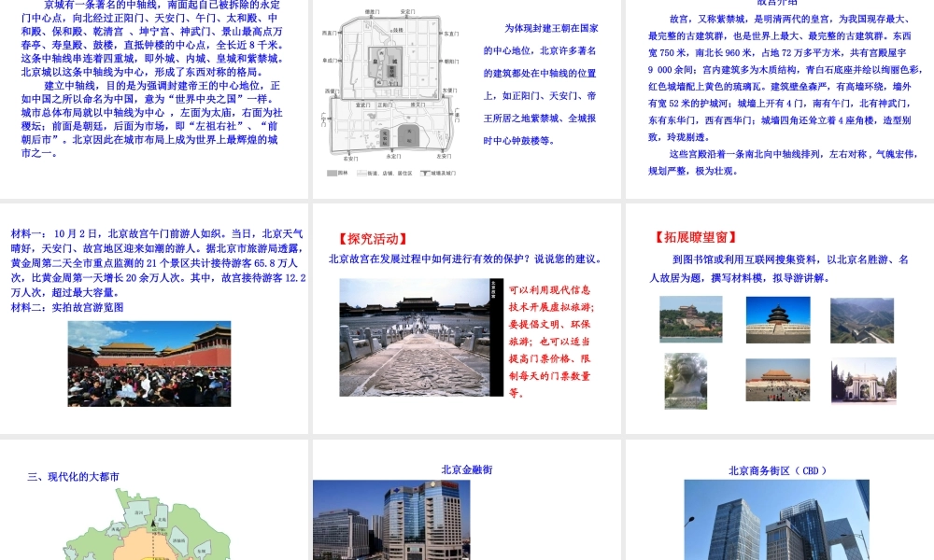934x560 pixels.
Task: Click the stone bust statue photo
Action: [686, 381]
